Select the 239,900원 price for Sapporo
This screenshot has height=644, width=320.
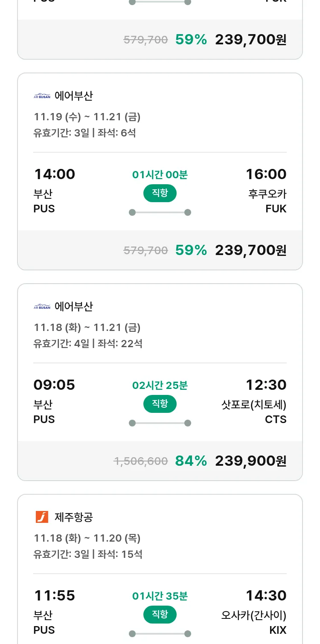250,461
